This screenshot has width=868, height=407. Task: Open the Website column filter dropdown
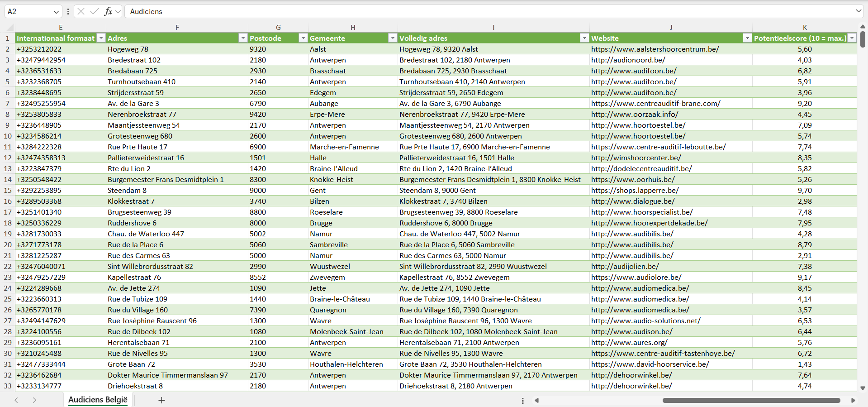coord(747,38)
